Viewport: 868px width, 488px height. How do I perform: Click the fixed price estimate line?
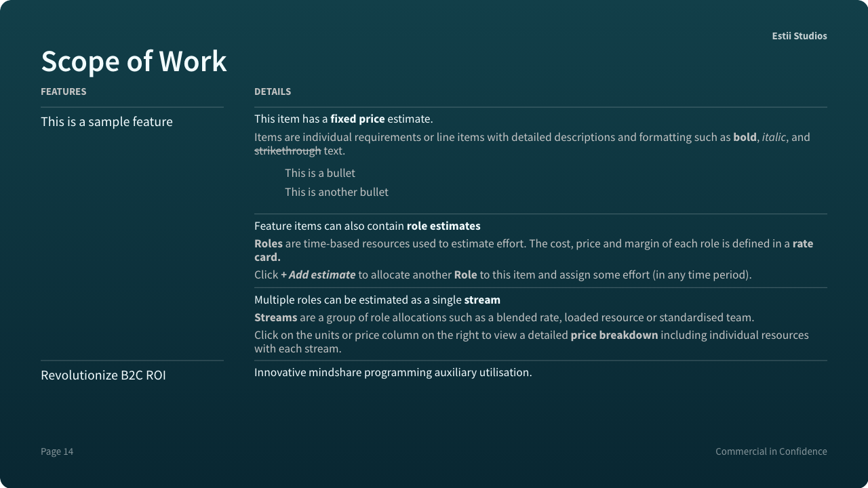343,119
